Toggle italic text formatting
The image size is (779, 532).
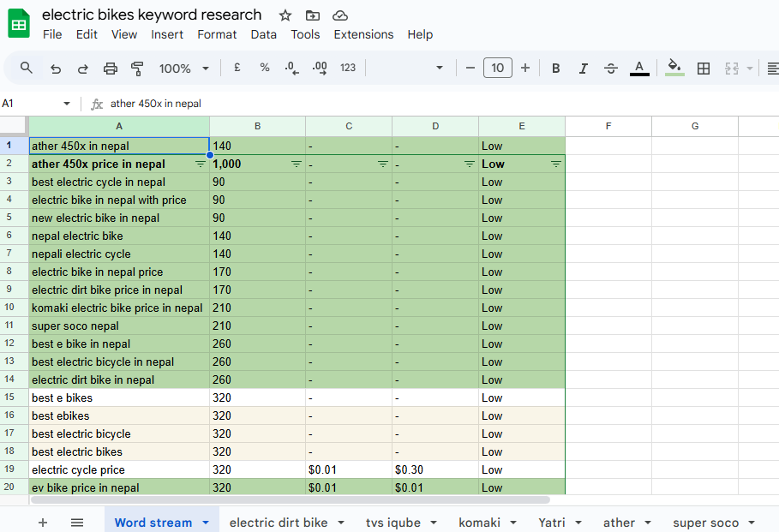coord(584,69)
